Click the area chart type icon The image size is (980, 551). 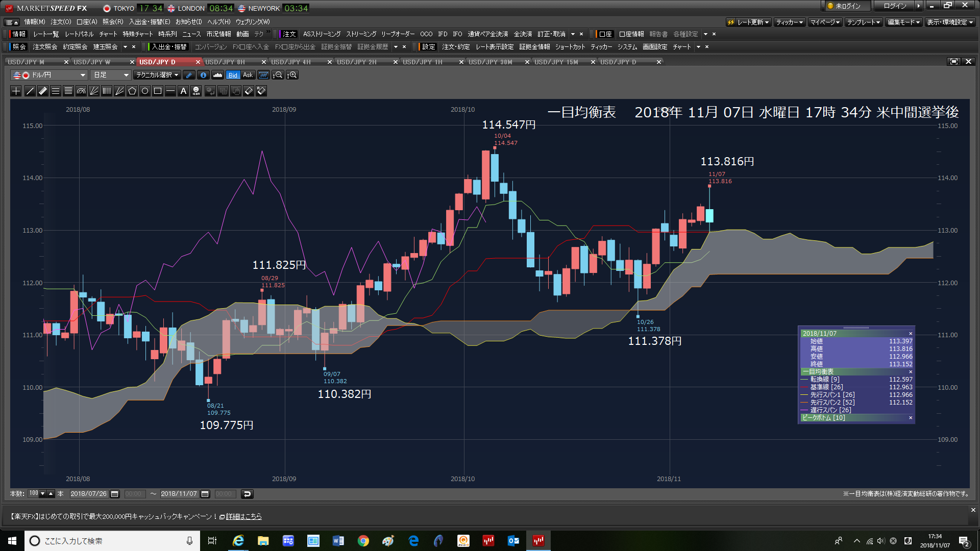217,75
